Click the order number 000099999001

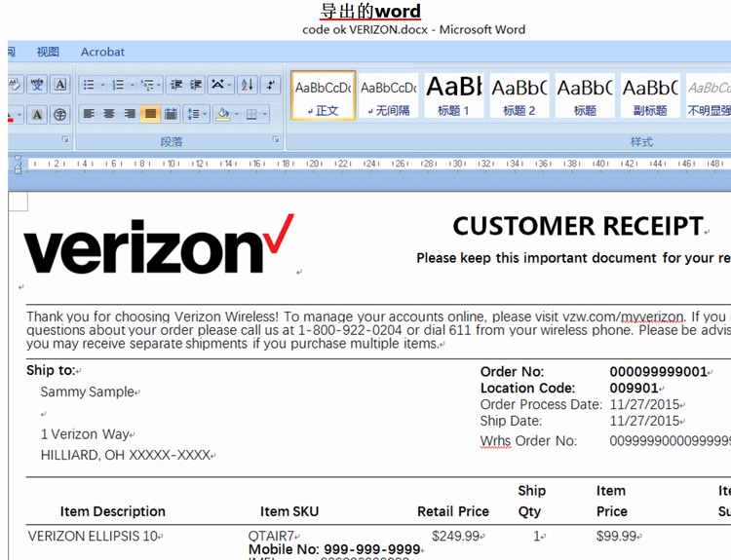pos(658,372)
